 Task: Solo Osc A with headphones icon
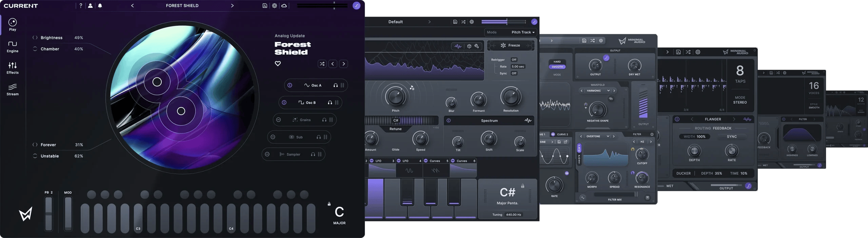335,85
